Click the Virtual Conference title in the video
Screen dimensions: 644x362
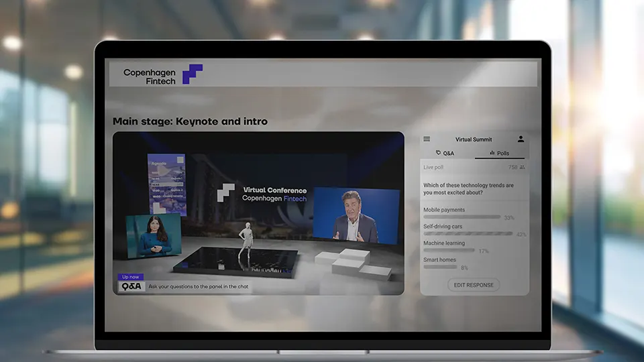click(x=275, y=190)
